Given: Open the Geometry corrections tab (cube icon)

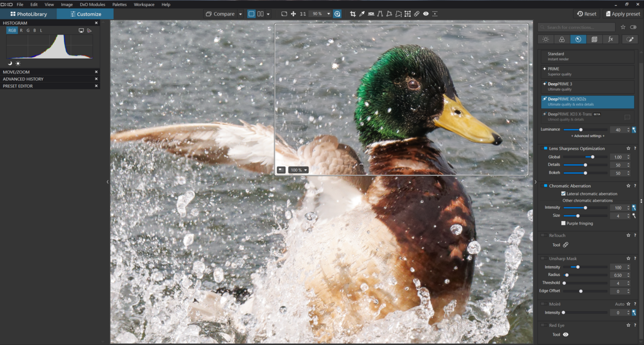Looking at the screenshot, I should coord(595,39).
